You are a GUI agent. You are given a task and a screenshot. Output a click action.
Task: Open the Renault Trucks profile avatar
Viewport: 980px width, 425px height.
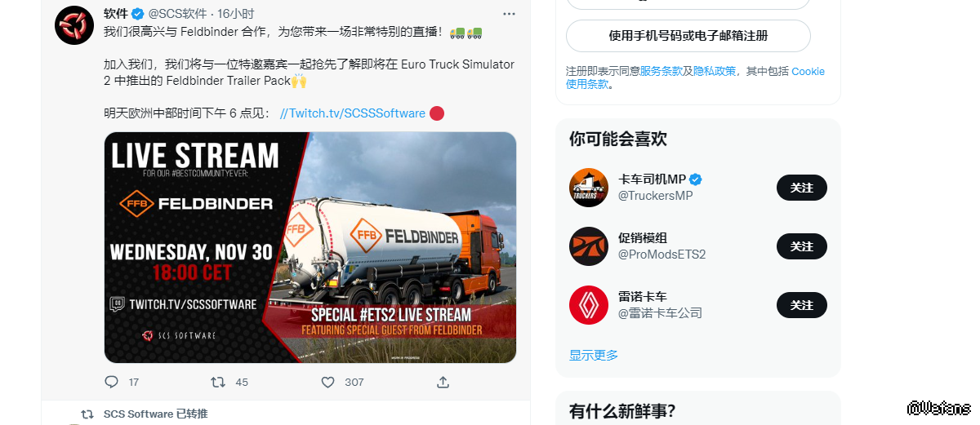coord(589,305)
